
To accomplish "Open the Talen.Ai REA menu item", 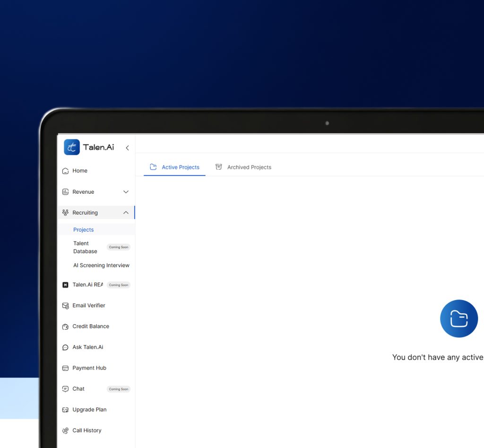I will [87, 285].
